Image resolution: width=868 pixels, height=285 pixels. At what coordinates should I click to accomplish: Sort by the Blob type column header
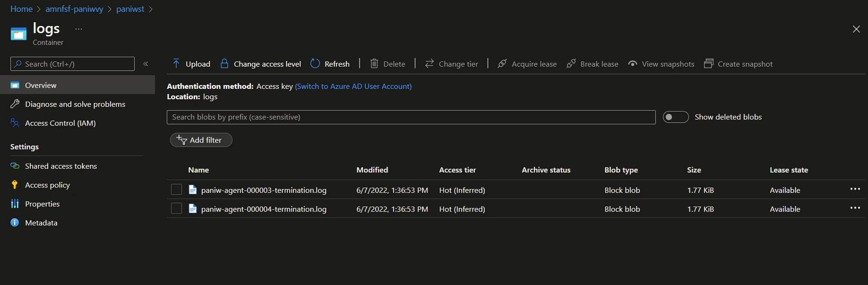pos(621,170)
